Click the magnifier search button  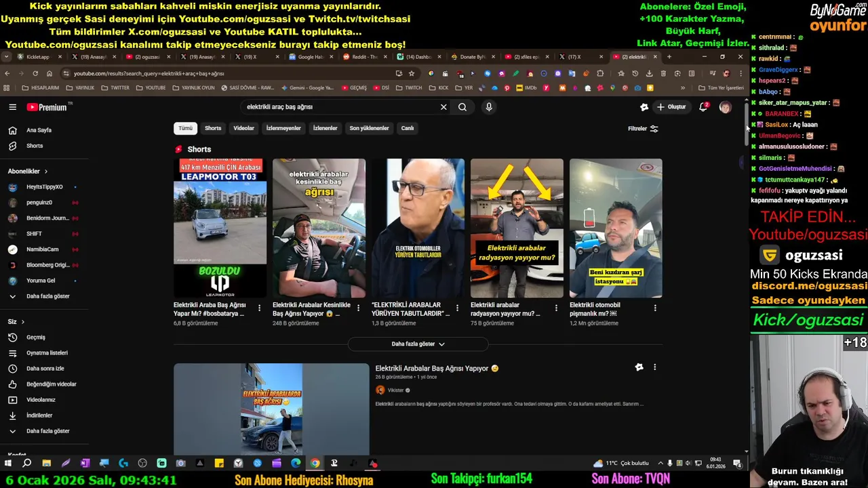462,107
